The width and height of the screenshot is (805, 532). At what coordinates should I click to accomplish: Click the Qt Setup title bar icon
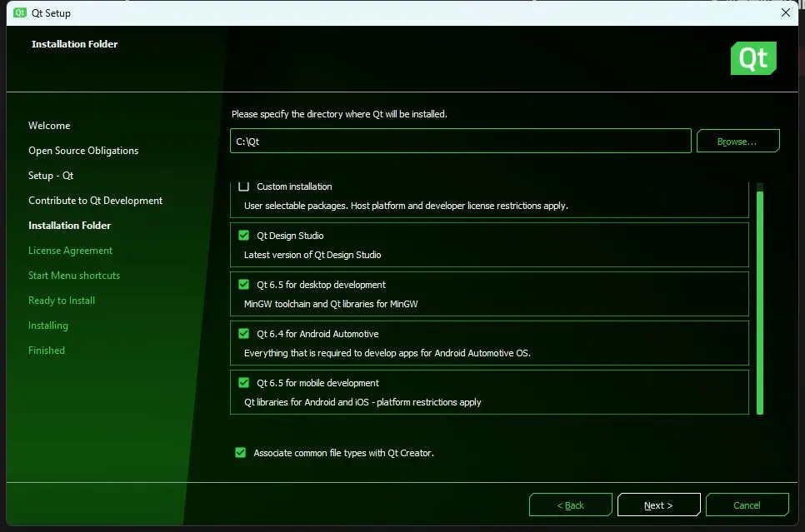[19, 12]
